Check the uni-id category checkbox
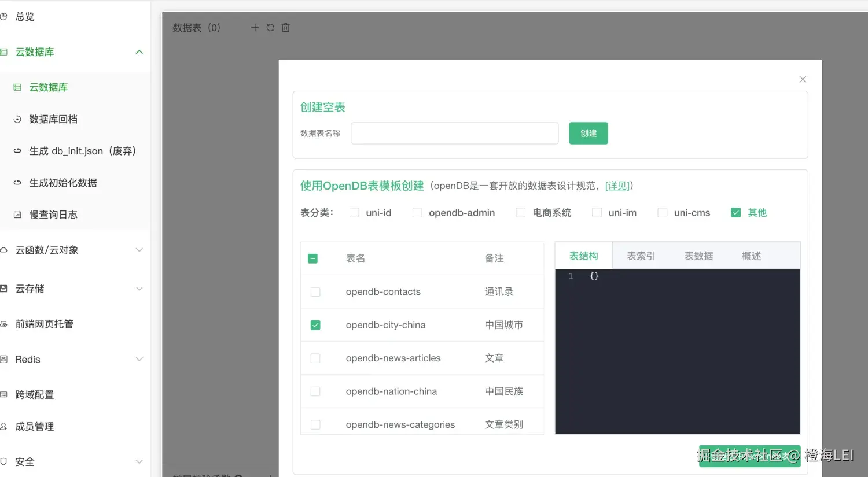Screen dimensions: 868x477 tap(354, 213)
